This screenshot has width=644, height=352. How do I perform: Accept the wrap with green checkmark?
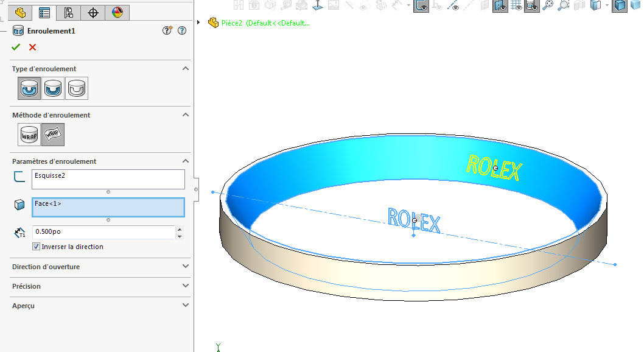[x=16, y=48]
